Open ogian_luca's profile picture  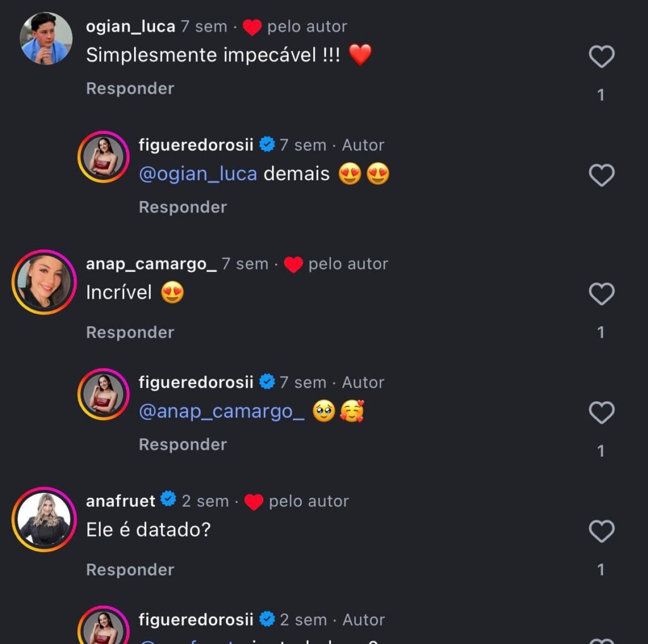tap(46, 38)
